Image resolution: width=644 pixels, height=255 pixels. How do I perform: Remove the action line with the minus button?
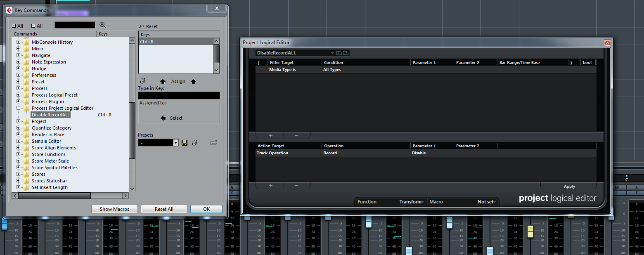(x=296, y=186)
